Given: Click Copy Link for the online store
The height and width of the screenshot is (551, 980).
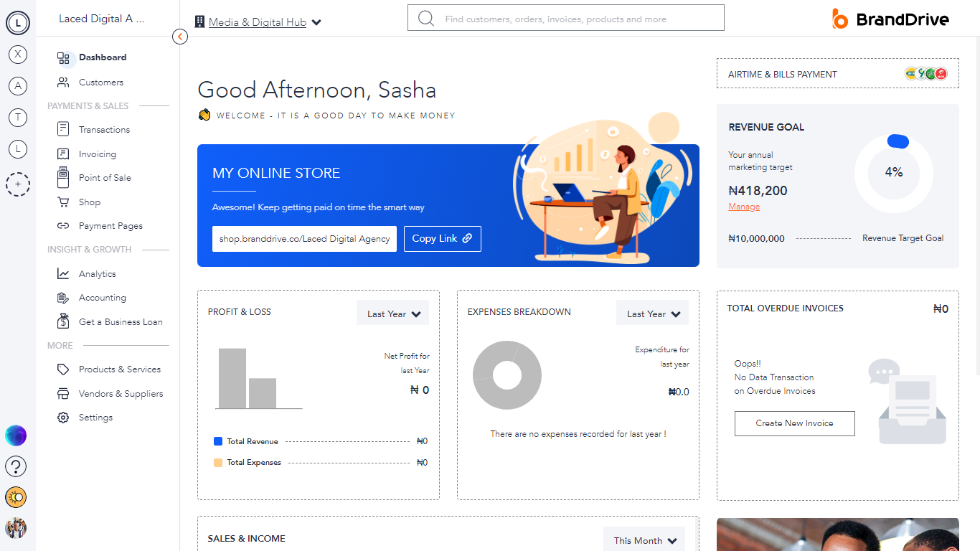Looking at the screenshot, I should (442, 238).
